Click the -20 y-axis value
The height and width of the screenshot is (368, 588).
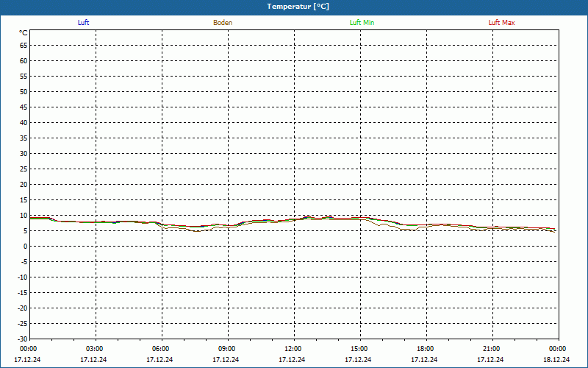pyautogui.click(x=23, y=308)
